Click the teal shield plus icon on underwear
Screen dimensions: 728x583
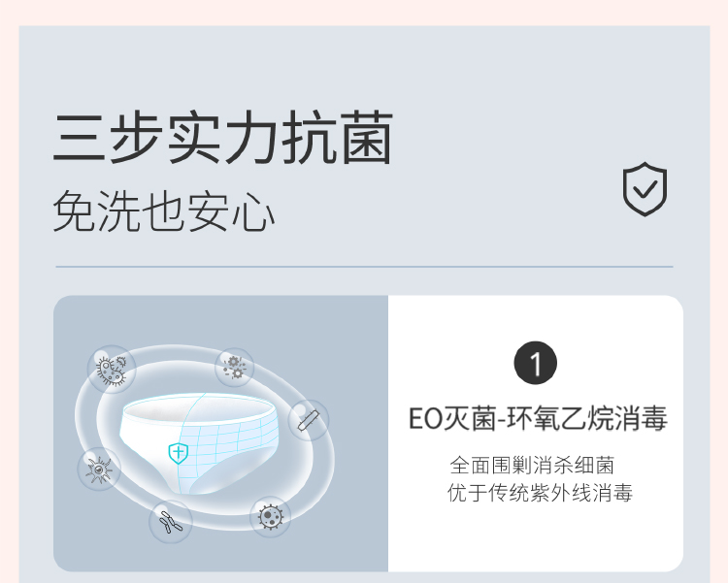[x=178, y=452]
